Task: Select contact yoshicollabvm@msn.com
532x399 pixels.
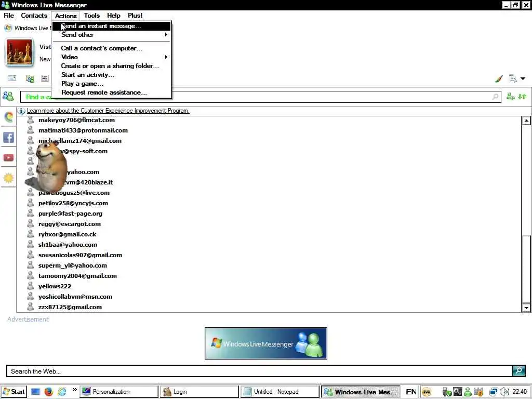Action: (75, 297)
